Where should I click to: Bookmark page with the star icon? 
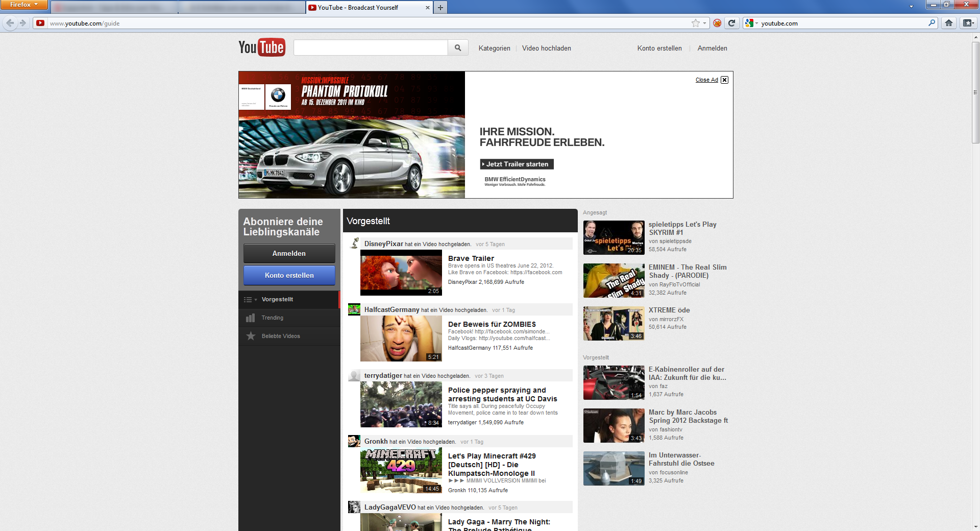(x=695, y=23)
